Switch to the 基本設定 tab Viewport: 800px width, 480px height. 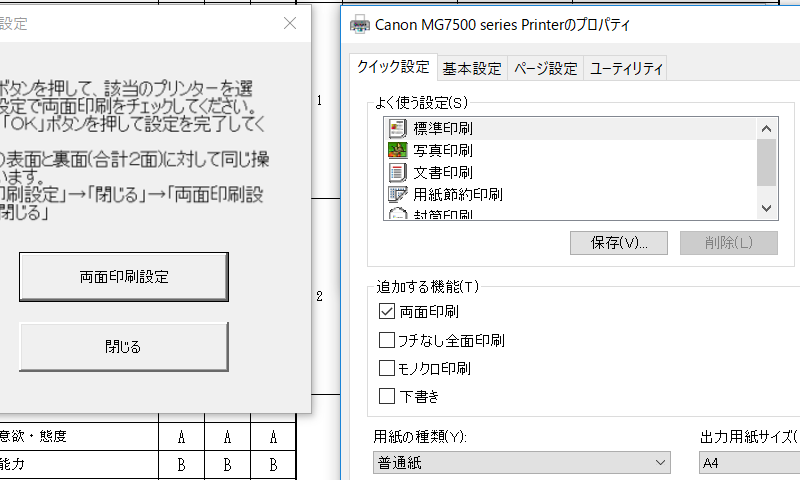(472, 69)
